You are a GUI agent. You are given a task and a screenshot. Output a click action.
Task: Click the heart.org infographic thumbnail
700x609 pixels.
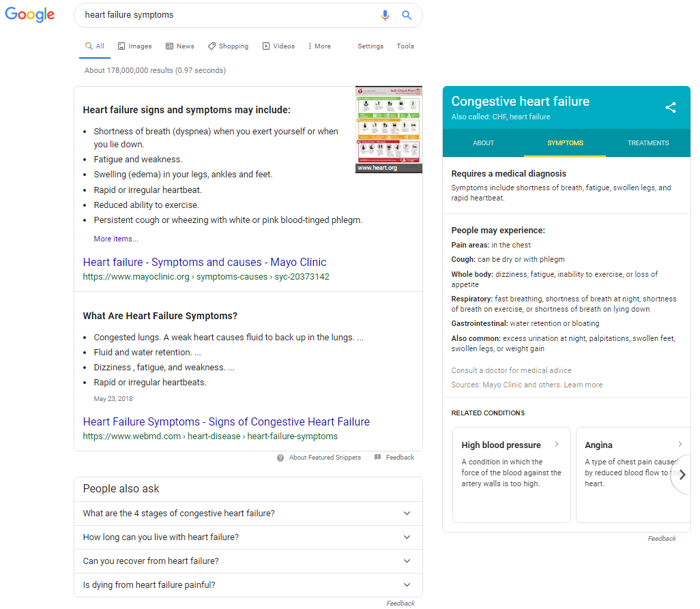tap(388, 129)
